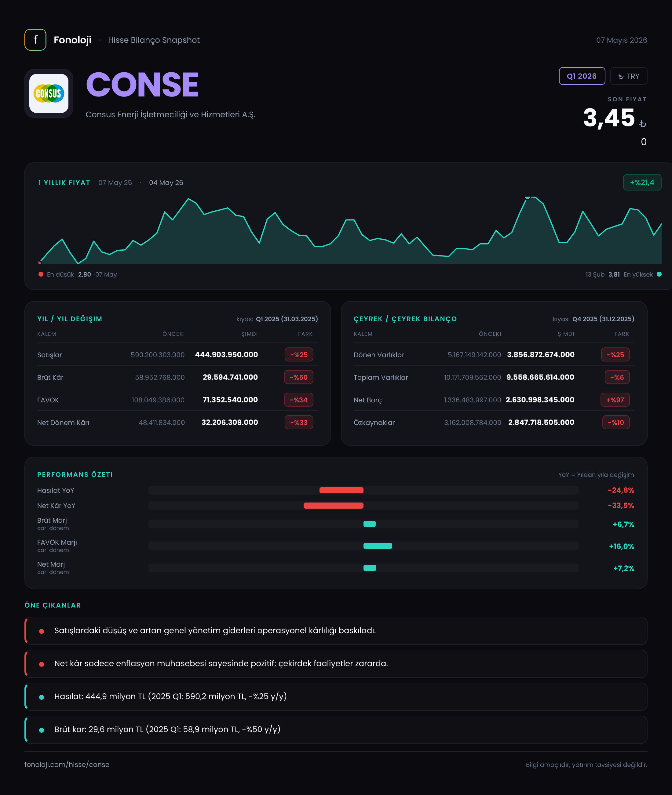672x795 pixels.
Task: Click the Hasılat 444,9 milyon TL highlight
Action: click(336, 696)
